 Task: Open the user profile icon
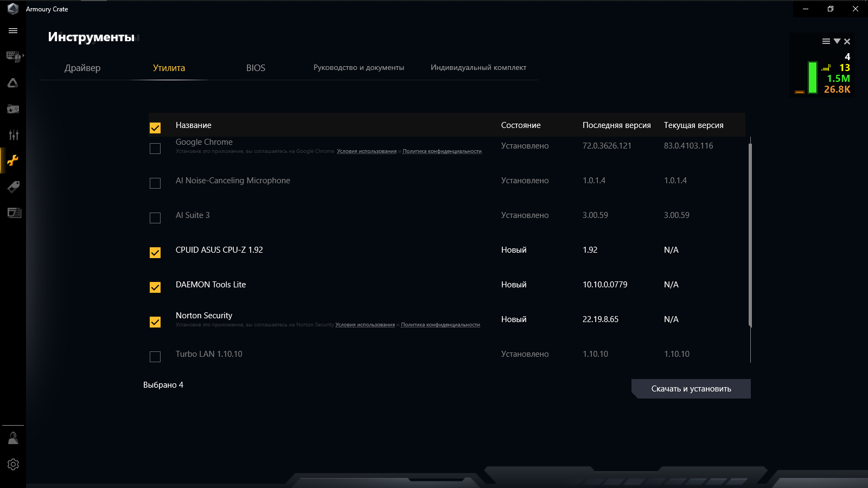(13, 438)
